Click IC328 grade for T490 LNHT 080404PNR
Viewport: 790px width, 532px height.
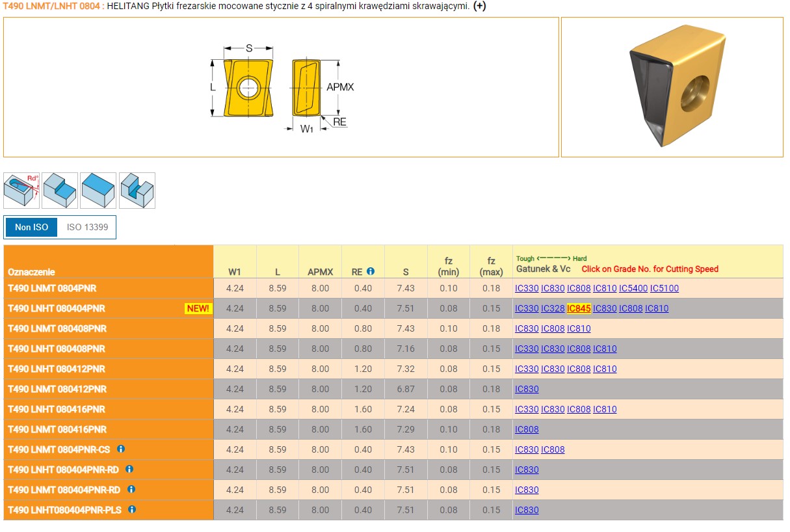[x=553, y=308]
